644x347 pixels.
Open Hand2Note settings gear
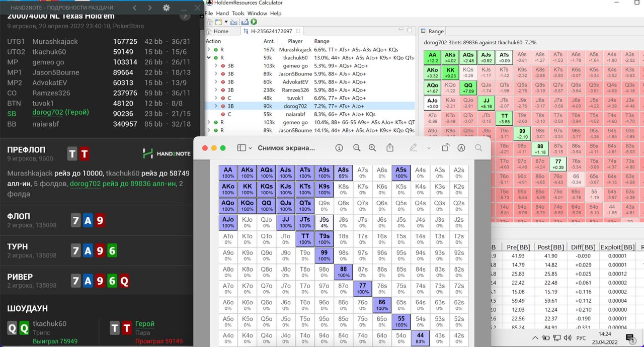tap(167, 8)
